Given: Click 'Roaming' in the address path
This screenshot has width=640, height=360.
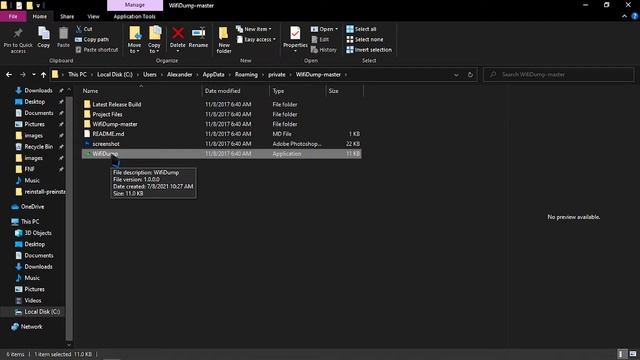Looking at the screenshot, I should (x=246, y=75).
